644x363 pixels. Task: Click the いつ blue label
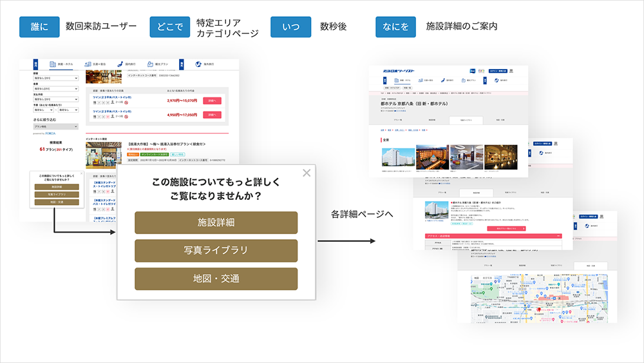291,26
